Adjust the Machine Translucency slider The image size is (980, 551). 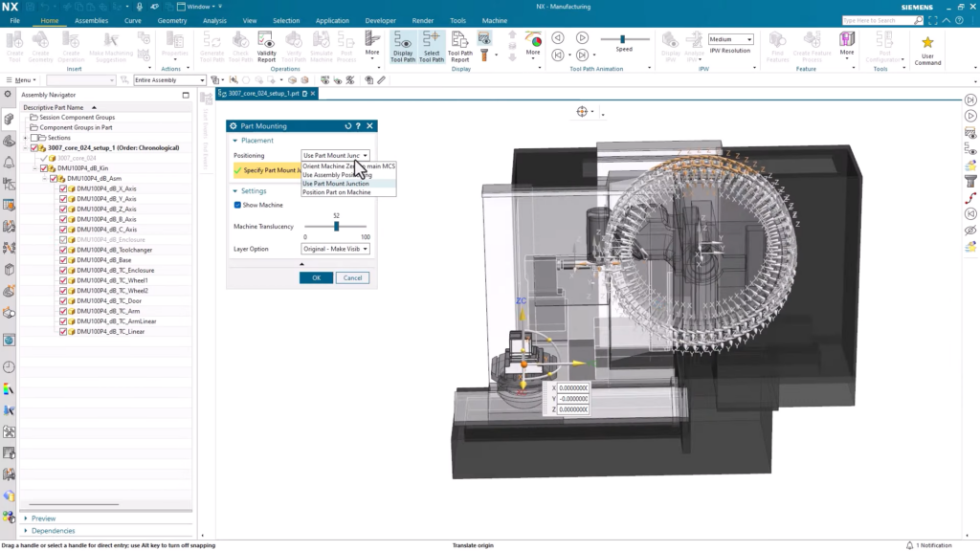coord(337,226)
